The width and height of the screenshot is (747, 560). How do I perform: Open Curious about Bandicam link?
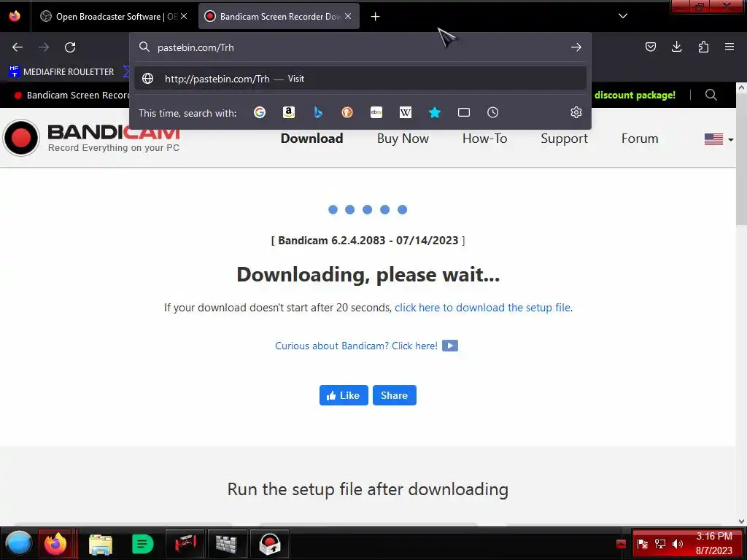tap(356, 346)
